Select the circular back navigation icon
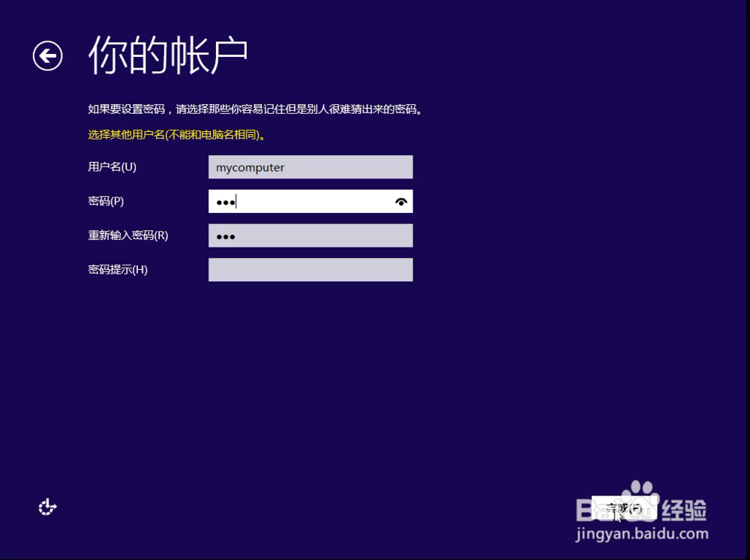750x560 pixels. pos(47,55)
